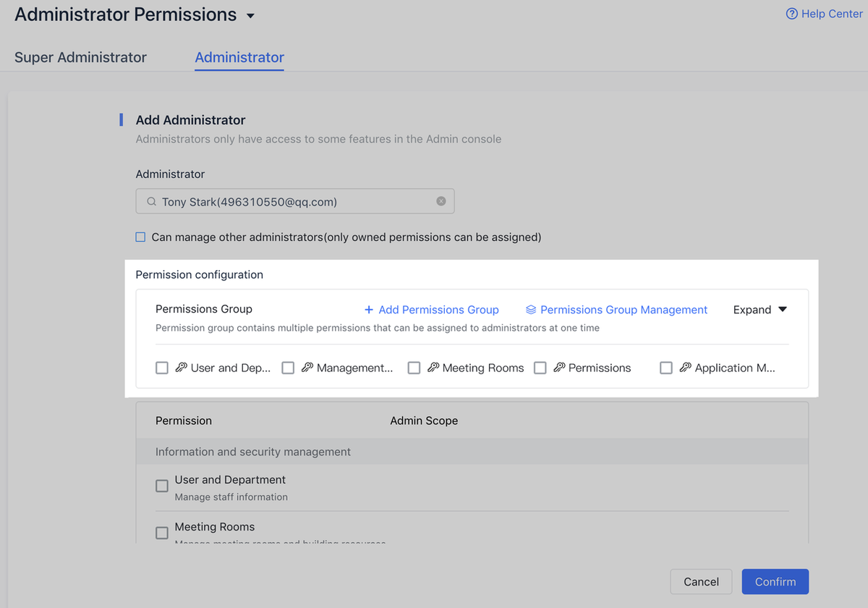Click into the Administrator search input field
This screenshot has height=608, width=868.
coord(295,201)
